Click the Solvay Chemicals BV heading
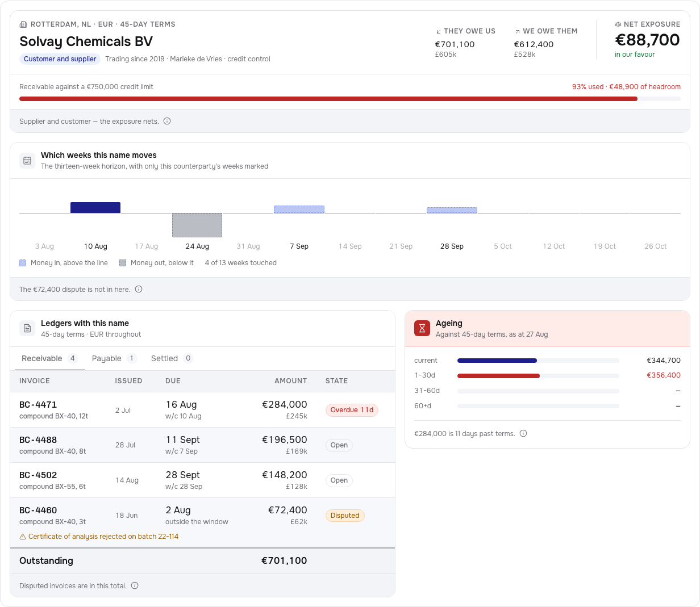 pos(86,41)
